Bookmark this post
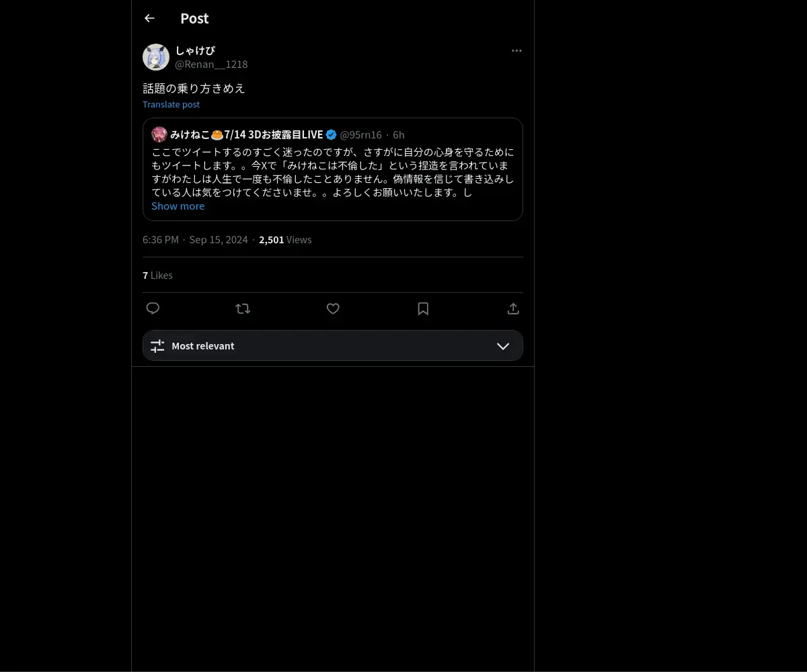This screenshot has width=807, height=672. click(x=423, y=308)
